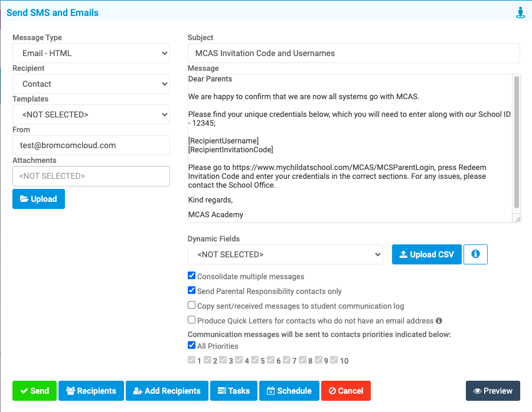The height and width of the screenshot is (412, 532).
Task: Click the 'MCAS Academy' signature line
Action: tap(216, 215)
